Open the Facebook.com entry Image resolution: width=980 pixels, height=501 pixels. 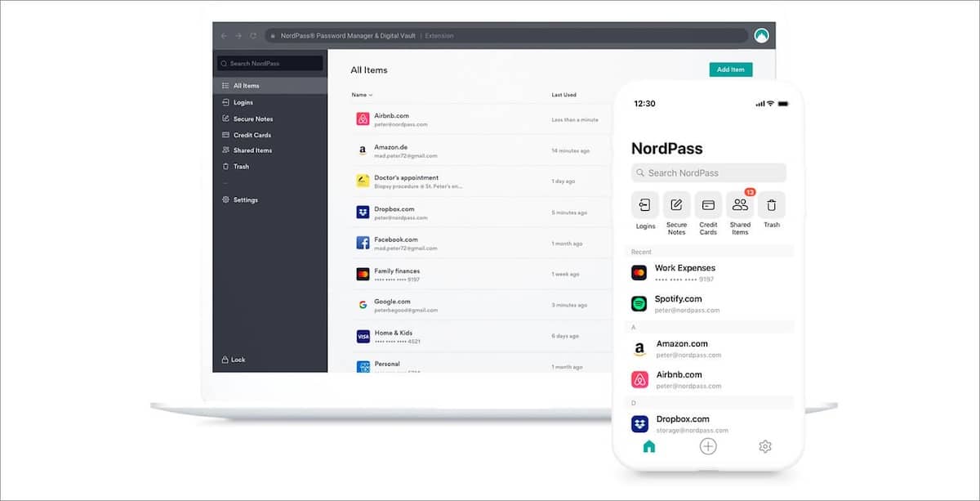[x=482, y=243]
